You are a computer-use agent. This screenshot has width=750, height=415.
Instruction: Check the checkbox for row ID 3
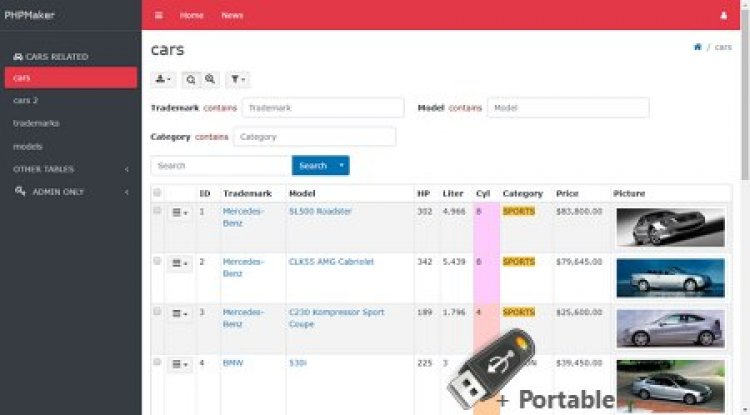pyautogui.click(x=157, y=311)
